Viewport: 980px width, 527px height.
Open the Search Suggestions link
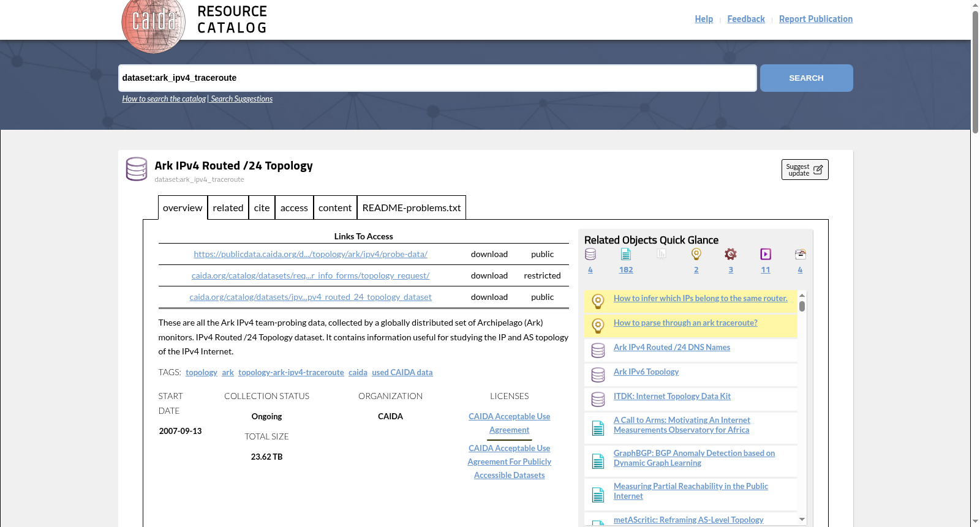pos(242,99)
